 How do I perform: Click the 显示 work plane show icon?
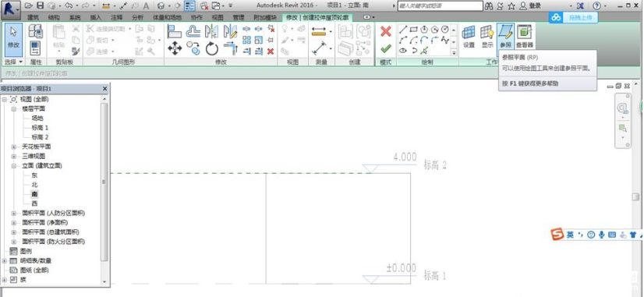click(487, 37)
